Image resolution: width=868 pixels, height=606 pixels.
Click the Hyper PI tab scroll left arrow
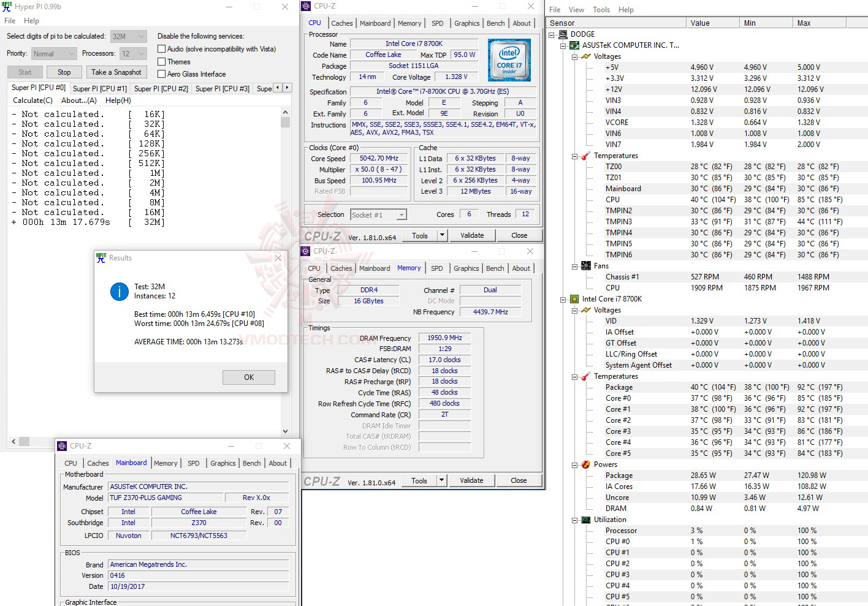[278, 88]
